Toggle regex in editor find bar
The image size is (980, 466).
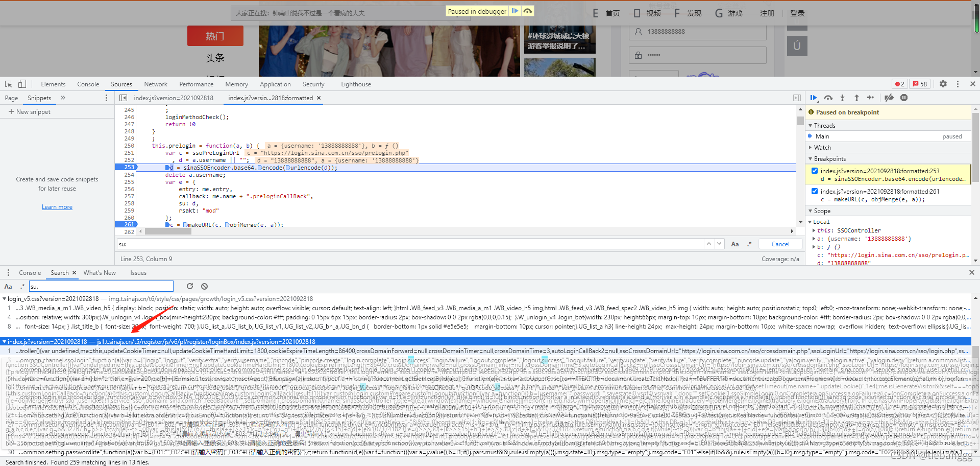click(749, 244)
